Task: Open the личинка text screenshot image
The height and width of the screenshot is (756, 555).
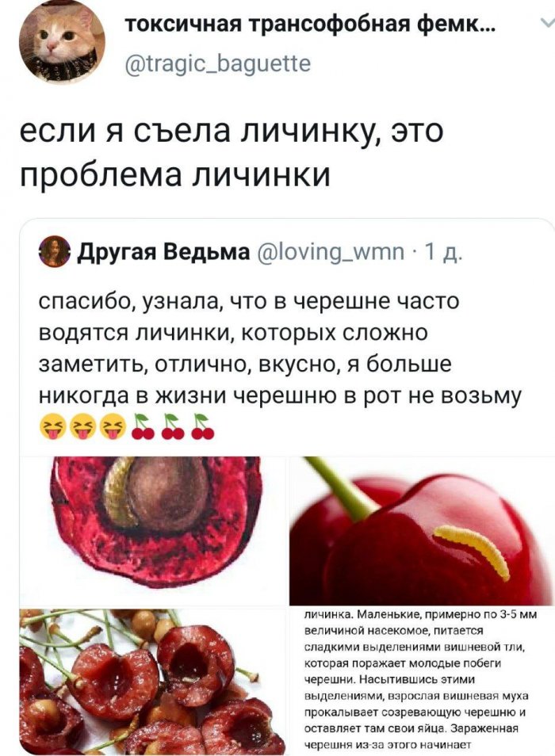Action: coord(422,682)
